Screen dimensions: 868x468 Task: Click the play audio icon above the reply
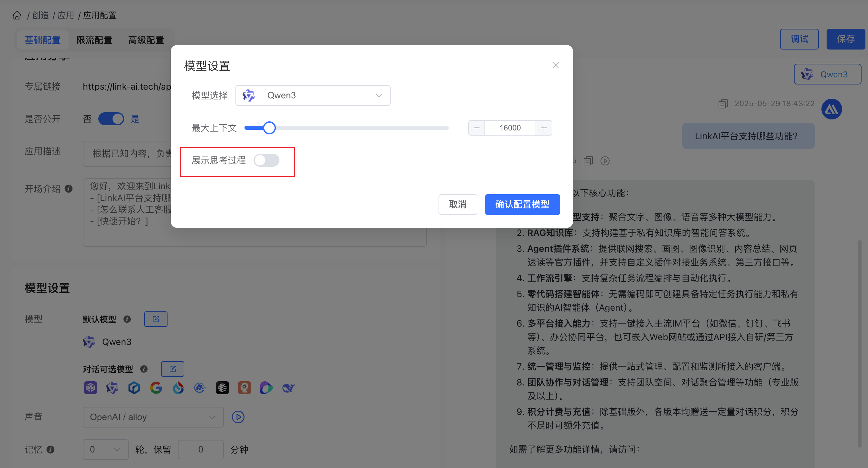click(x=605, y=161)
